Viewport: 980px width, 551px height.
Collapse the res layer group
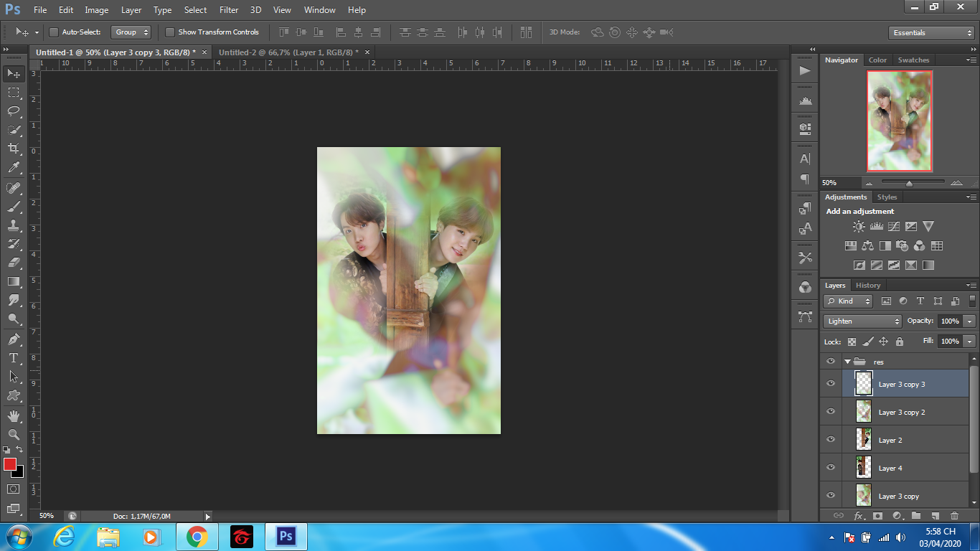(847, 362)
